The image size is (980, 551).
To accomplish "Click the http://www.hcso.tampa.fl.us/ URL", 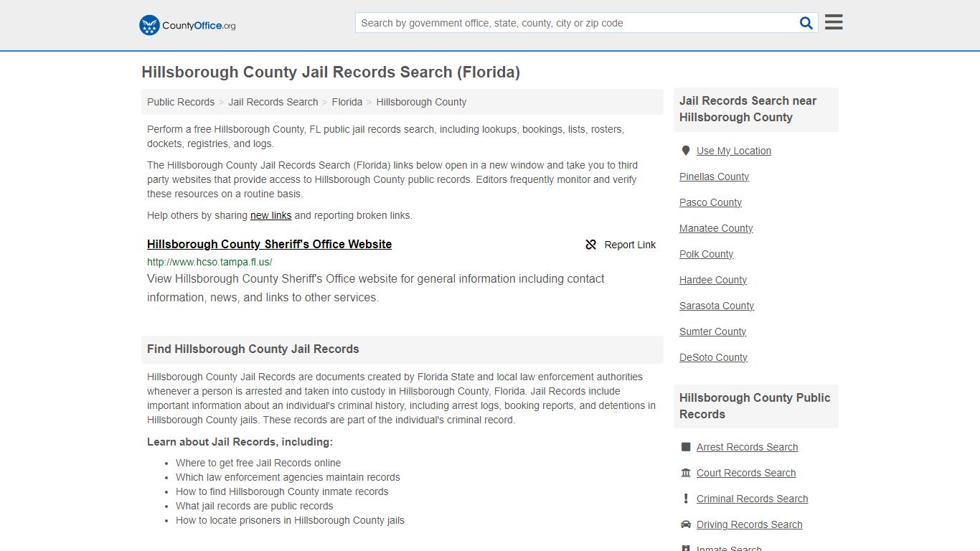I will [209, 262].
